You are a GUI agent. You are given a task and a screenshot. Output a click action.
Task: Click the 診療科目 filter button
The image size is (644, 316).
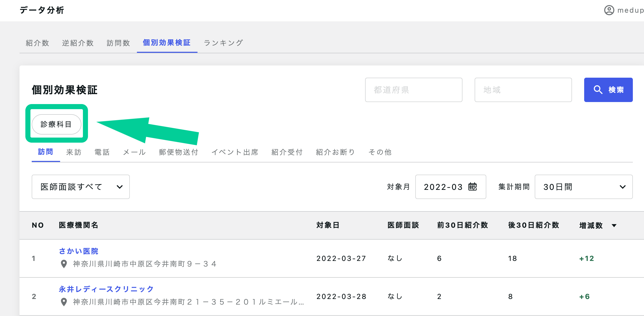point(56,124)
